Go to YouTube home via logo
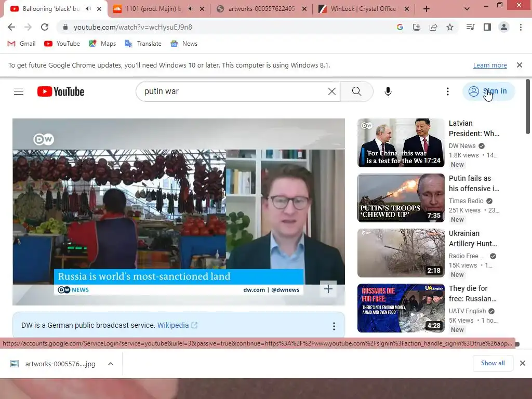This screenshot has width=532, height=399. 61,91
